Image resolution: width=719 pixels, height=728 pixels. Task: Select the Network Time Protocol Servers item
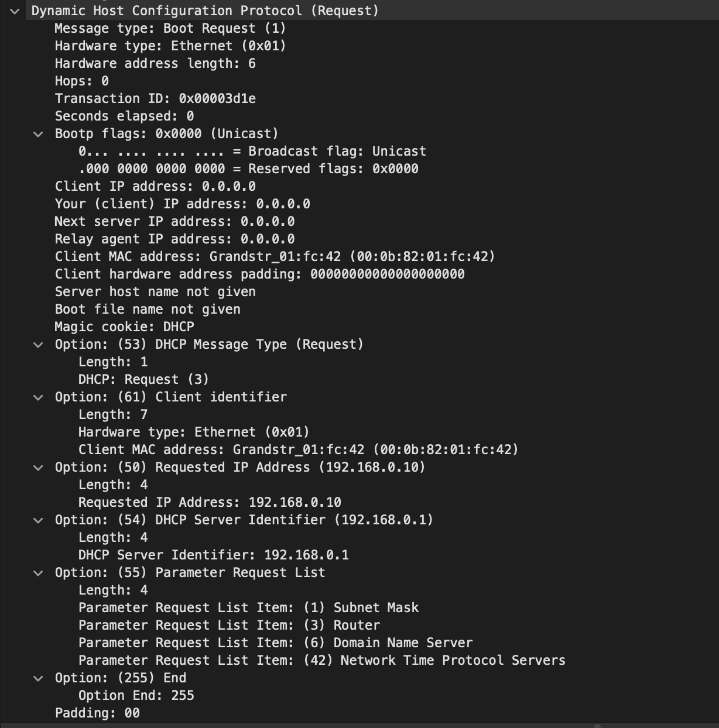[321, 660]
